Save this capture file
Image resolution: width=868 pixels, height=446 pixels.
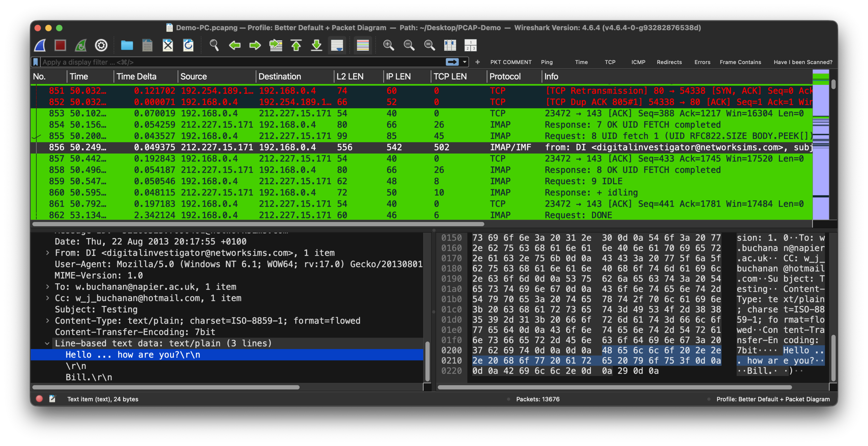click(x=147, y=45)
